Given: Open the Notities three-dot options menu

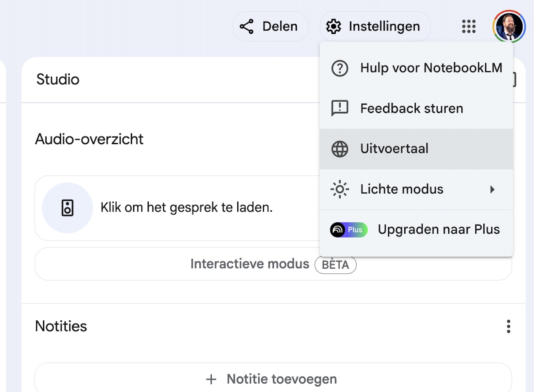Looking at the screenshot, I should [508, 326].
